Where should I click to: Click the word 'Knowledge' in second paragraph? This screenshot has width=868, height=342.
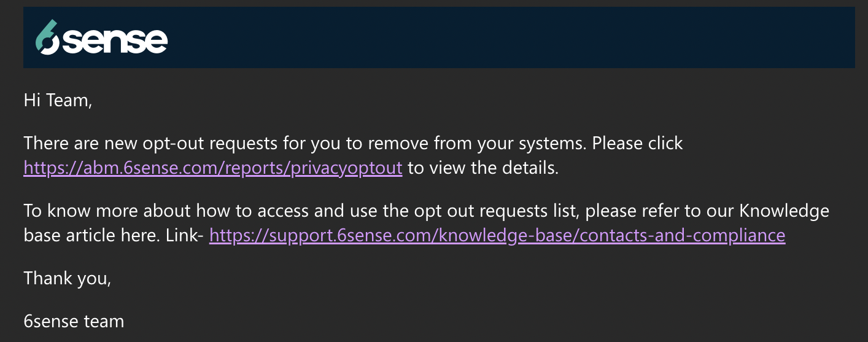point(784,211)
